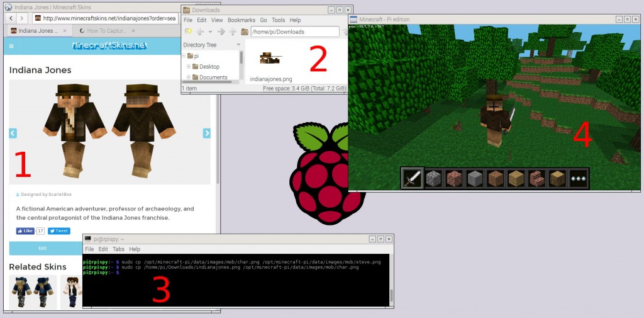Open the file manager history dropdown arrow
The width and height of the screenshot is (644, 318).
(210, 31)
